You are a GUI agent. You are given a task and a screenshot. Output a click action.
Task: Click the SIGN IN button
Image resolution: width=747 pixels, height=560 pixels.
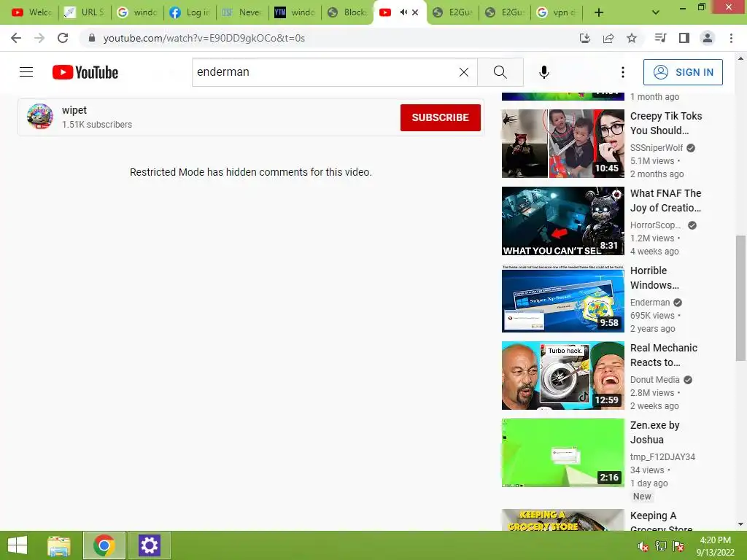coord(683,72)
